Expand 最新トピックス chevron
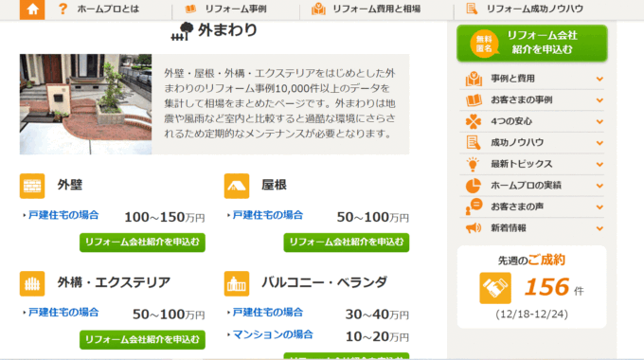Viewport: 644px width, 360px height. pos(599,165)
